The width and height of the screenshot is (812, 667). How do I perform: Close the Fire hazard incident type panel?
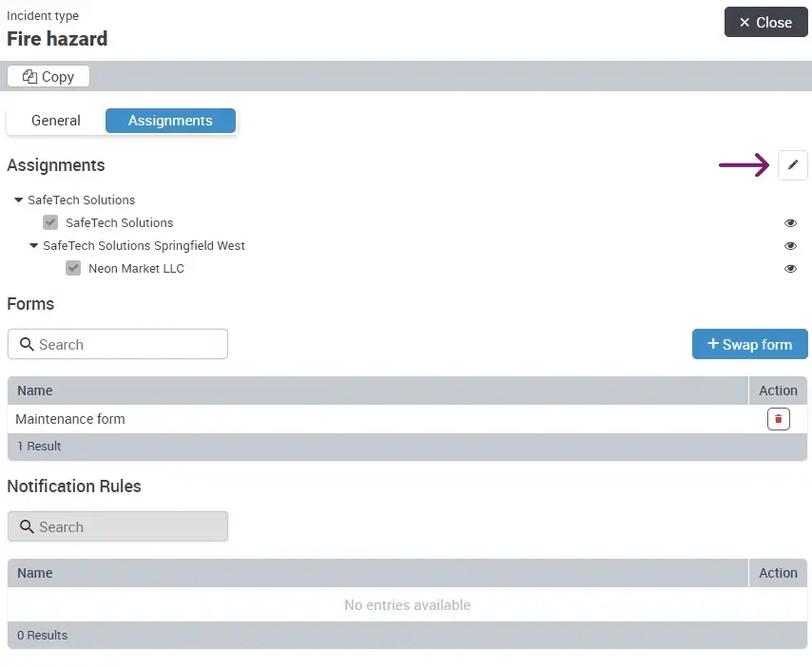point(765,23)
